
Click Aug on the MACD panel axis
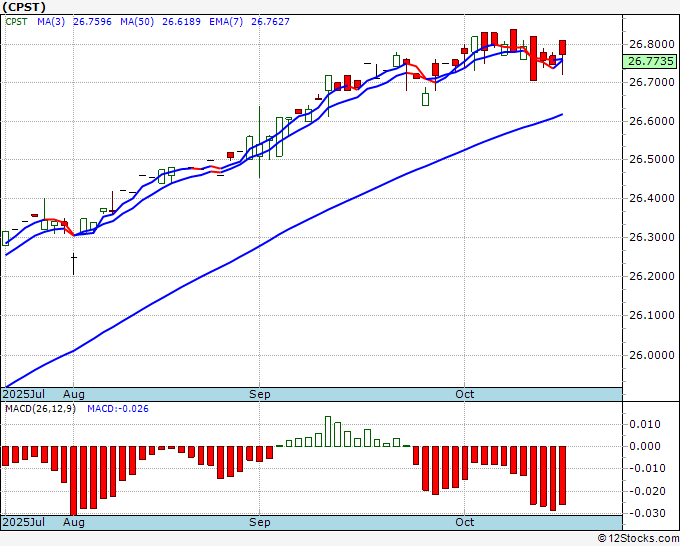(74, 522)
